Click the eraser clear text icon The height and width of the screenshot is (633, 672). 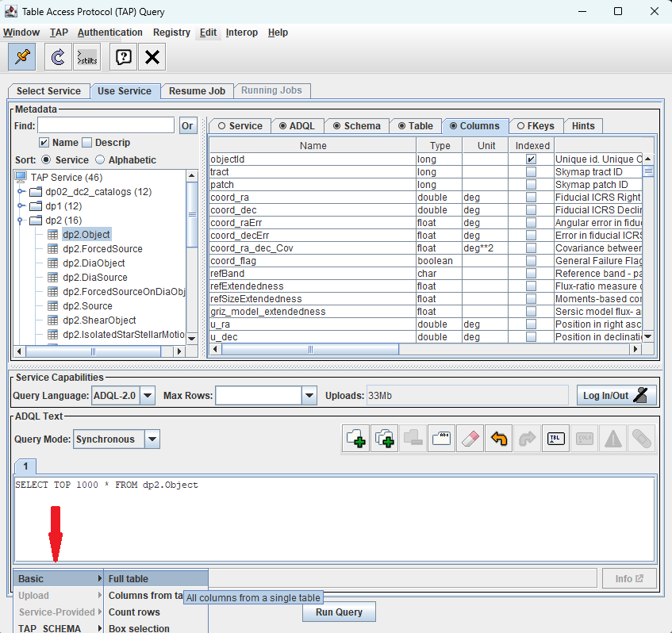tap(470, 439)
